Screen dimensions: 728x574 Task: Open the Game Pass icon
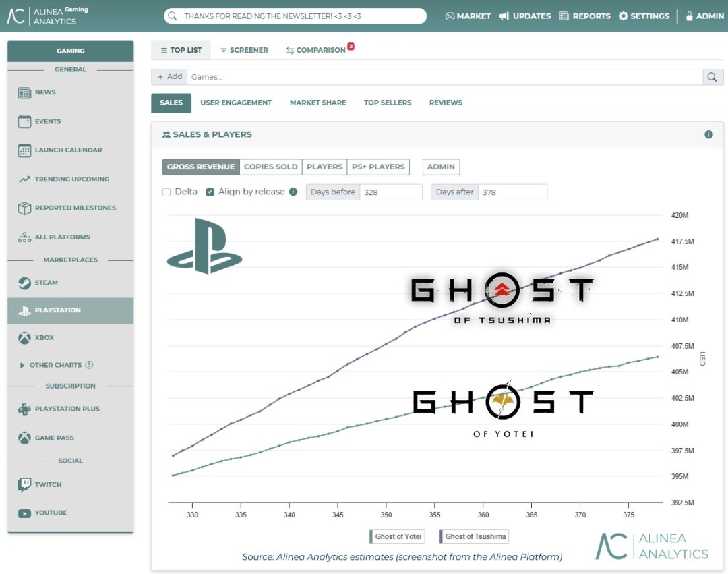point(24,438)
